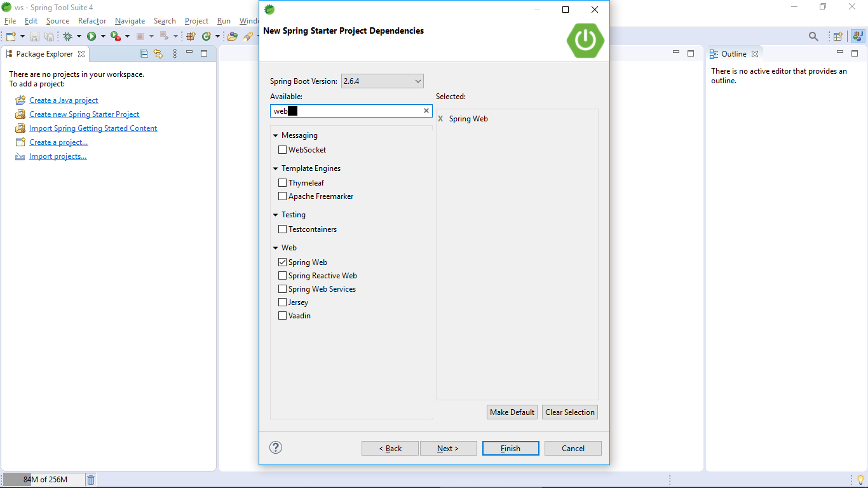Screen dimensions: 868x488
Task: Uncheck the Spring Web checkbox
Action: [x=283, y=262]
